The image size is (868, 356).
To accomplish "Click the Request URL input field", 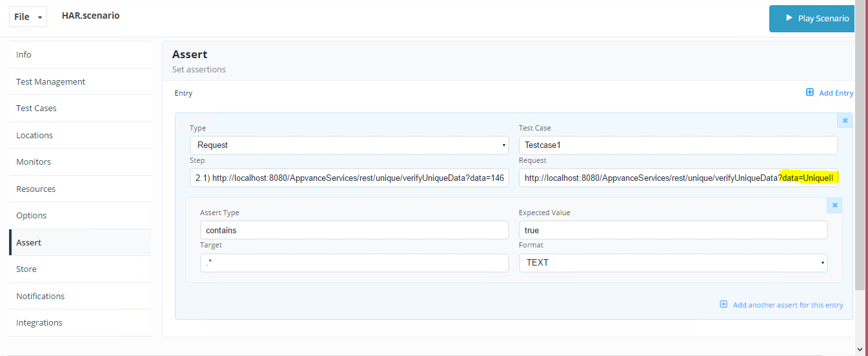I will click(x=678, y=177).
